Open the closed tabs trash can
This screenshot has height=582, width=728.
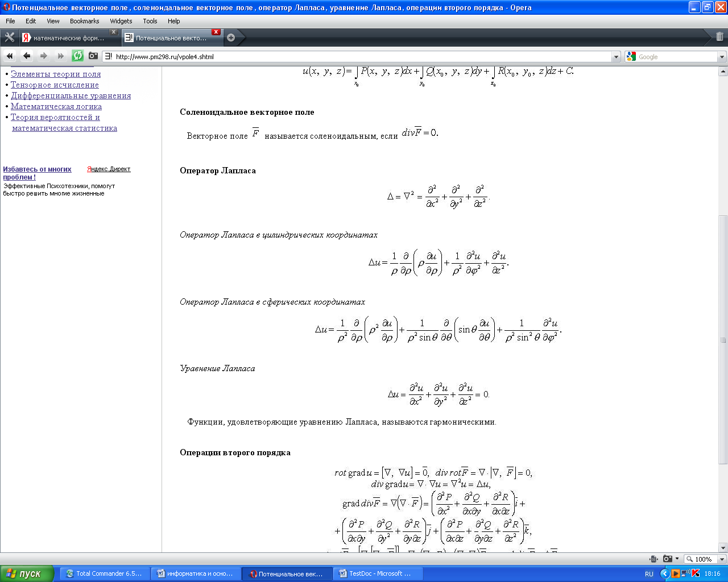(x=719, y=37)
